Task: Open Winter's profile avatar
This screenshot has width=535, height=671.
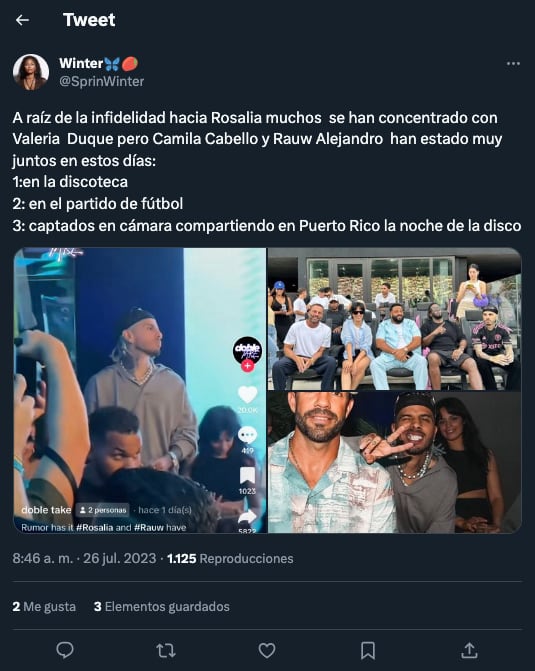Action: 30,72
